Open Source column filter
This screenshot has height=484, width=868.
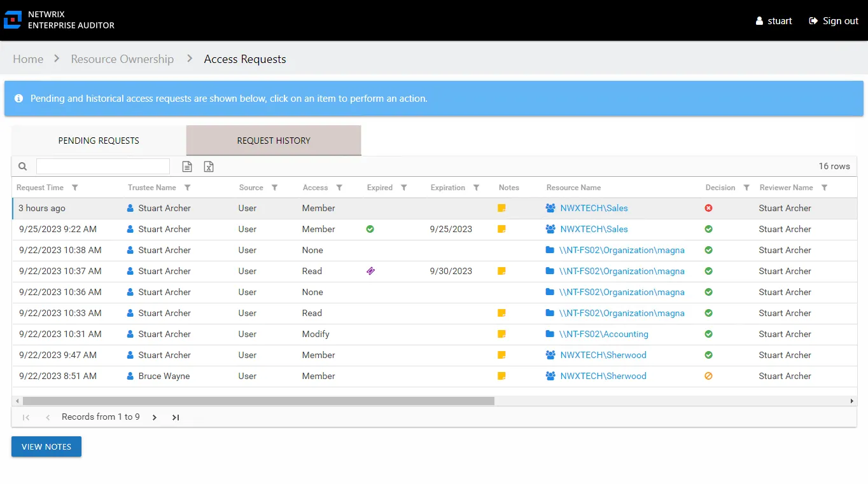click(274, 188)
